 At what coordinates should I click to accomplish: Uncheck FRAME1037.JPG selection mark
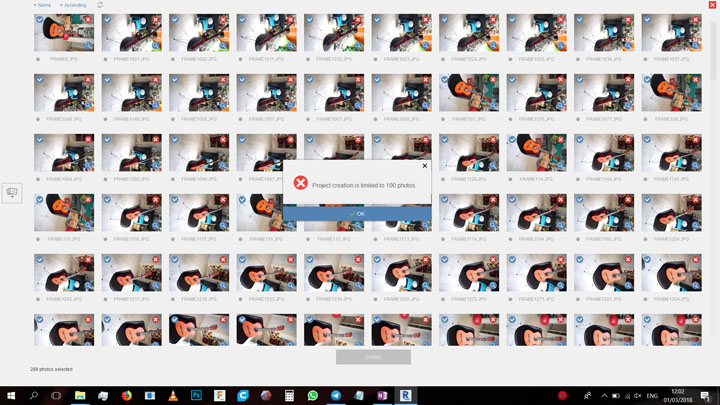click(647, 20)
